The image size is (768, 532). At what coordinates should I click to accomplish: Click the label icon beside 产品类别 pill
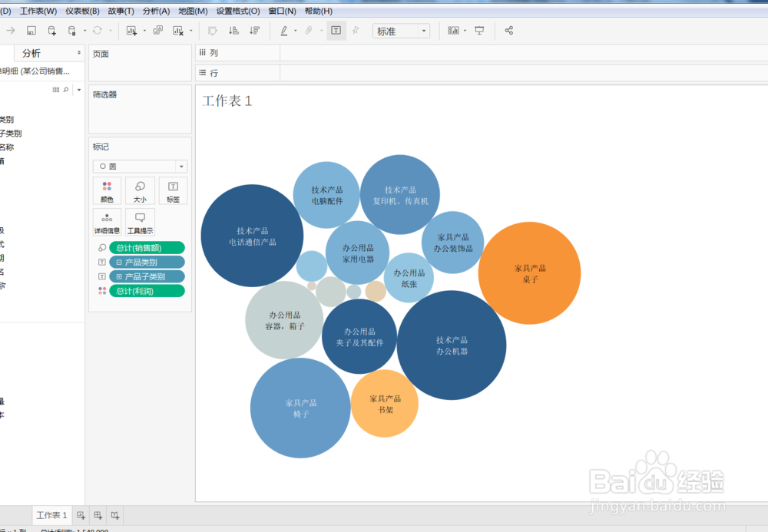tap(102, 263)
